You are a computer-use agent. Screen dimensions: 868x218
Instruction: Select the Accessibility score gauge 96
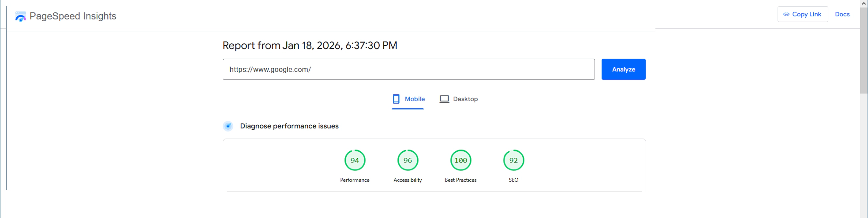pos(408,160)
